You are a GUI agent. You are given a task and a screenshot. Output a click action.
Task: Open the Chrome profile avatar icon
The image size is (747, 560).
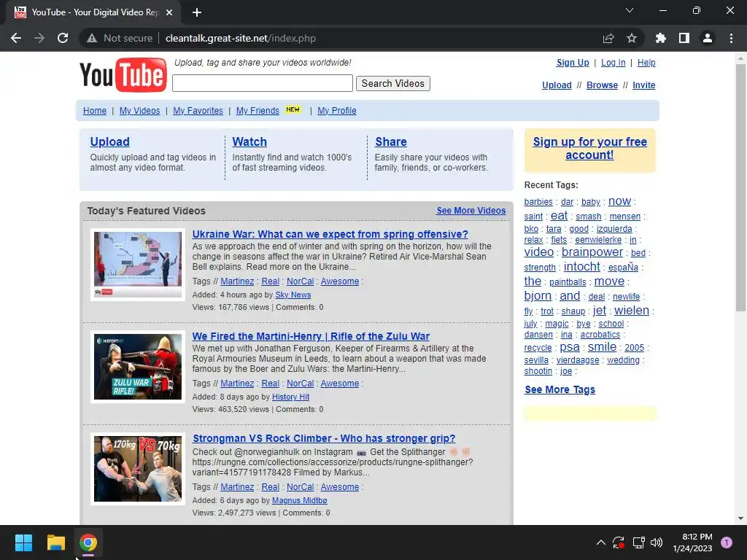coord(708,38)
